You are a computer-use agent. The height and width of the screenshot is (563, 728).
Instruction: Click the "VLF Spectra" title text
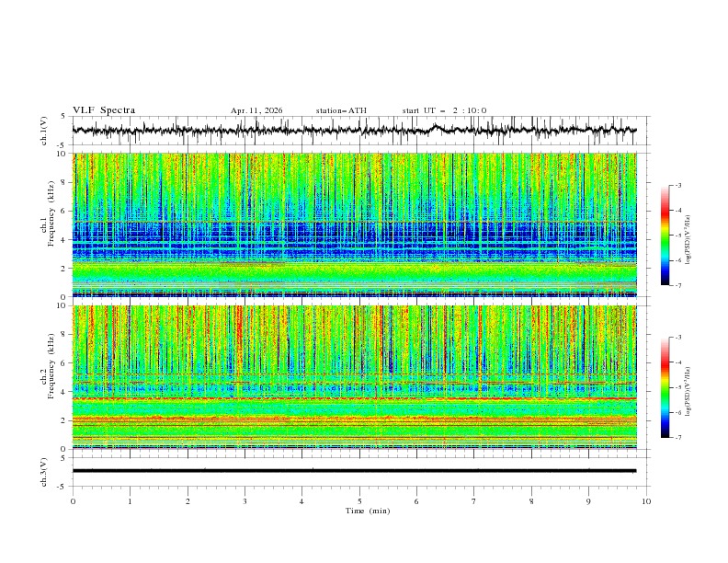tap(104, 110)
